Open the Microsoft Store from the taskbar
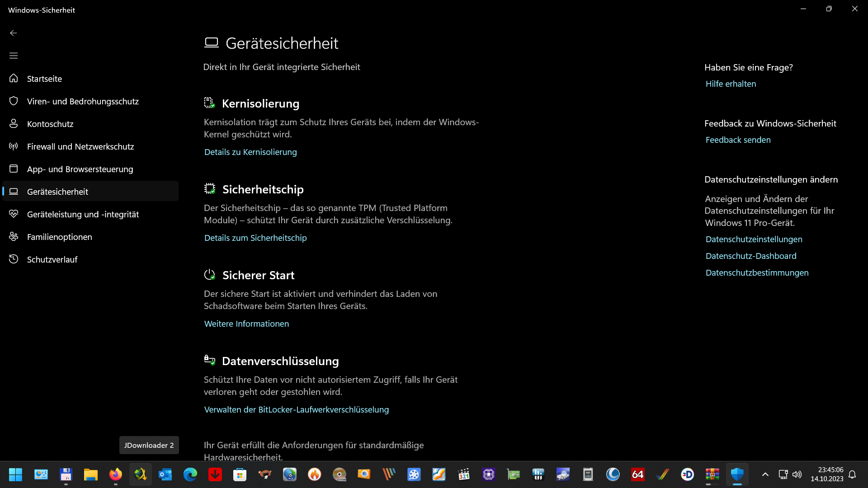The height and width of the screenshot is (488, 868). pos(240,475)
